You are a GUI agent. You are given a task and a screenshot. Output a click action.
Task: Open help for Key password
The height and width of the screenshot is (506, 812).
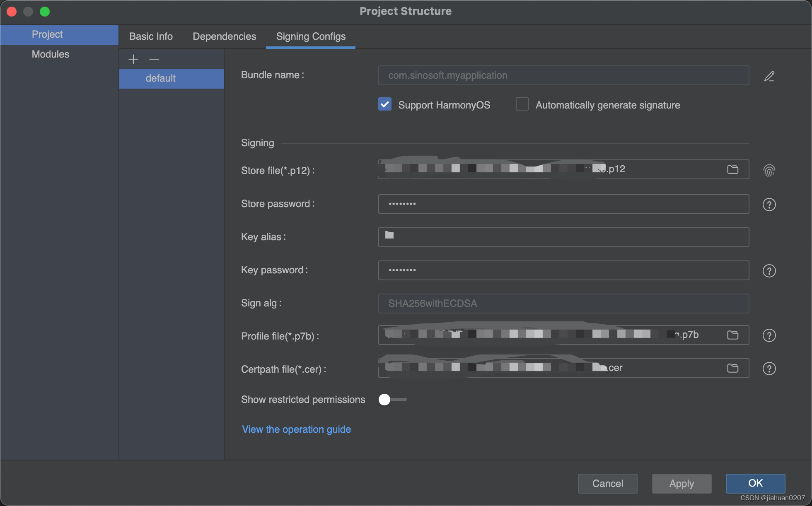[x=769, y=271]
